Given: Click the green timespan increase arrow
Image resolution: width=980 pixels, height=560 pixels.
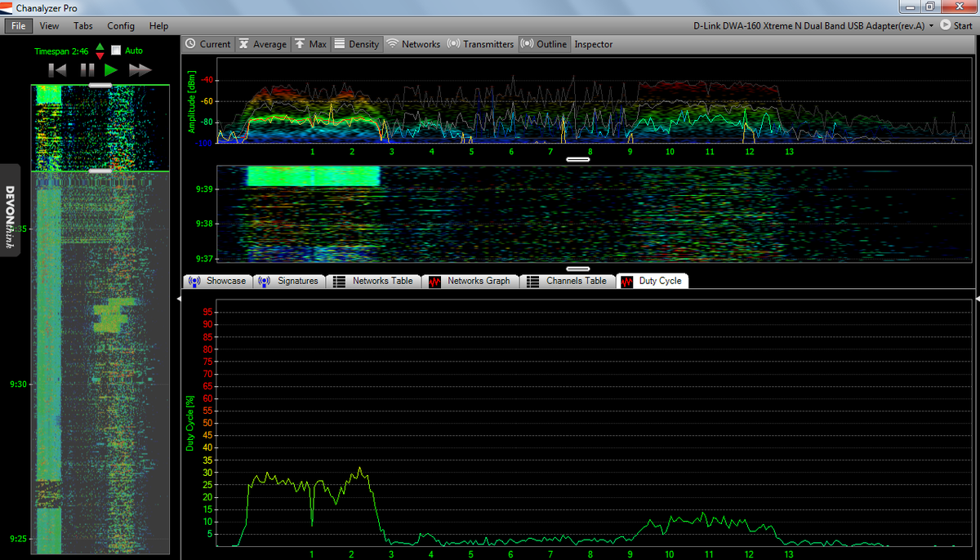Looking at the screenshot, I should click(x=99, y=46).
